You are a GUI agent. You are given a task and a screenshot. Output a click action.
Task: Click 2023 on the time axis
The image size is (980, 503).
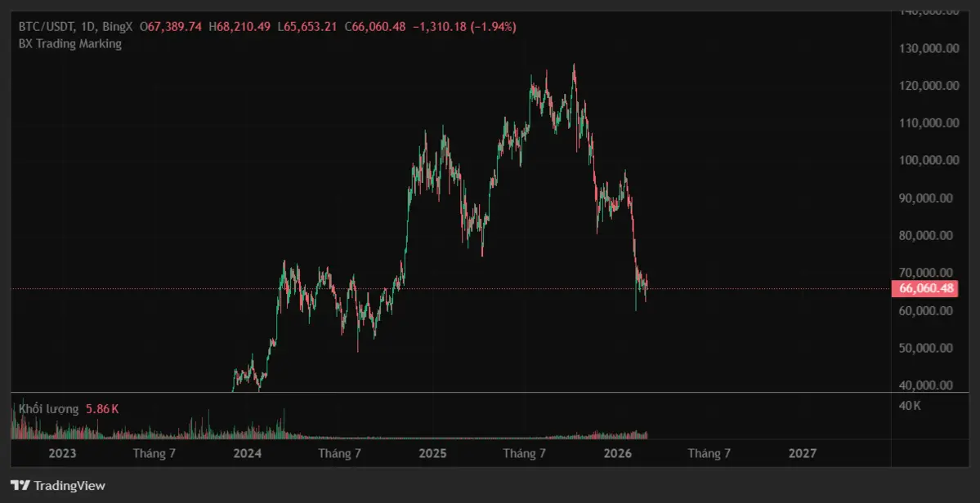tap(63, 453)
